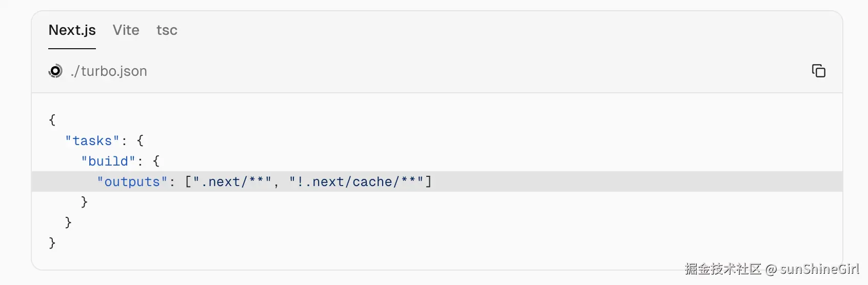Click the "build" key in the code

[x=108, y=161]
